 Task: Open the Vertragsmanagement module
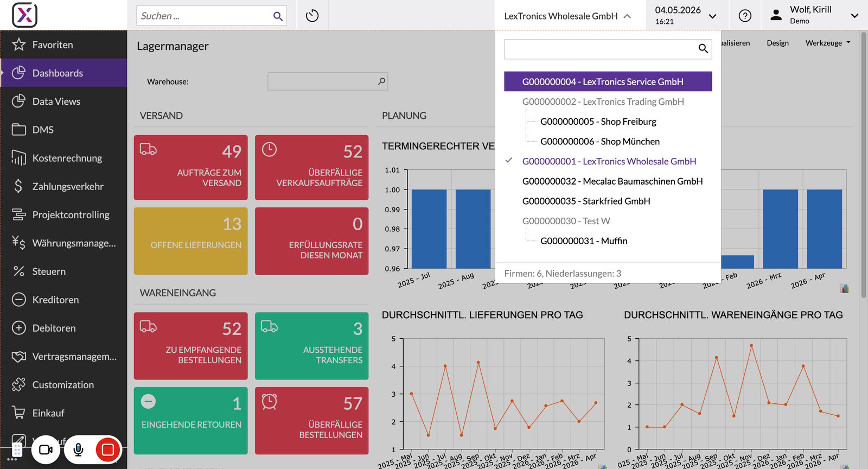click(x=63, y=356)
